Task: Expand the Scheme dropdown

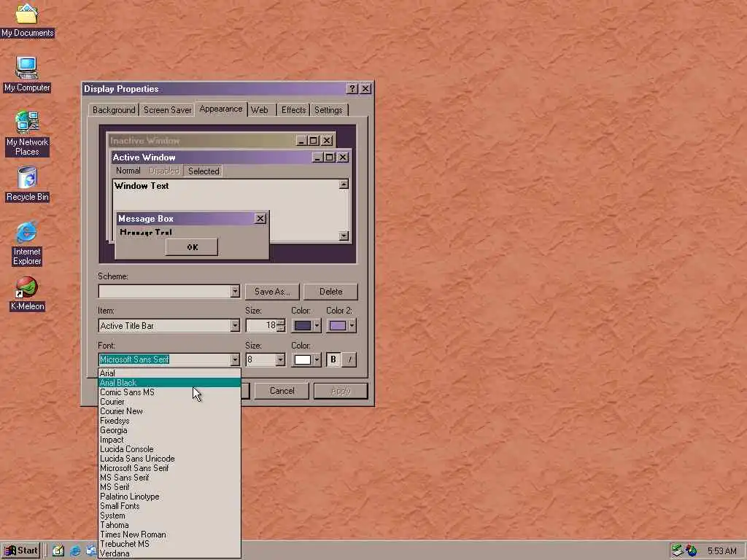Action: tap(235, 291)
